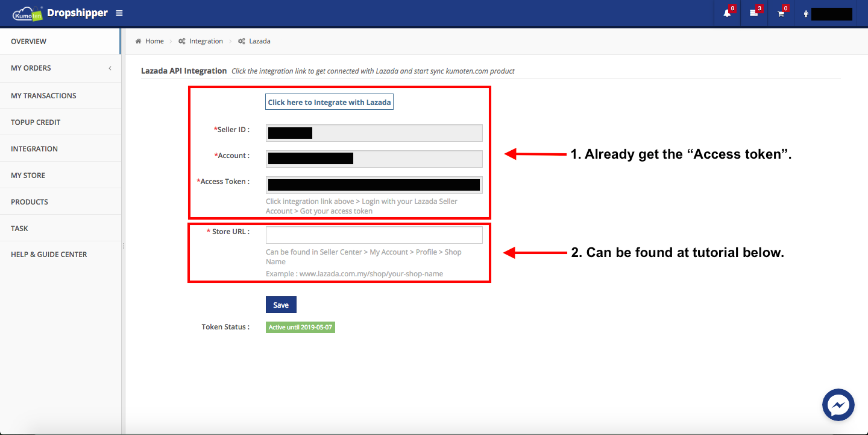Open MY STORE in the sidebar
This screenshot has width=868, height=435.
(x=60, y=175)
